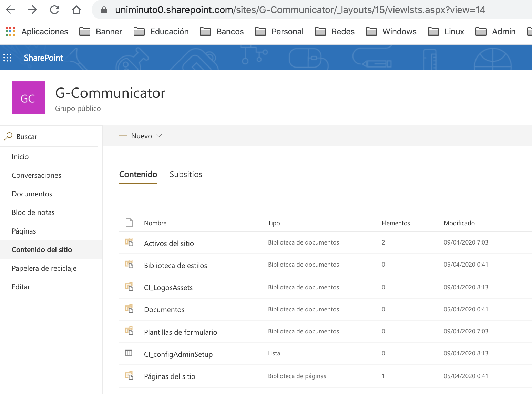The height and width of the screenshot is (394, 532).
Task: Open the Plantillas de formulario library
Action: [181, 332]
